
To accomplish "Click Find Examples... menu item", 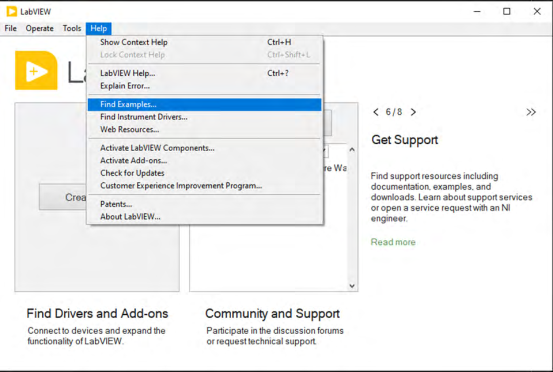I will 205,104.
